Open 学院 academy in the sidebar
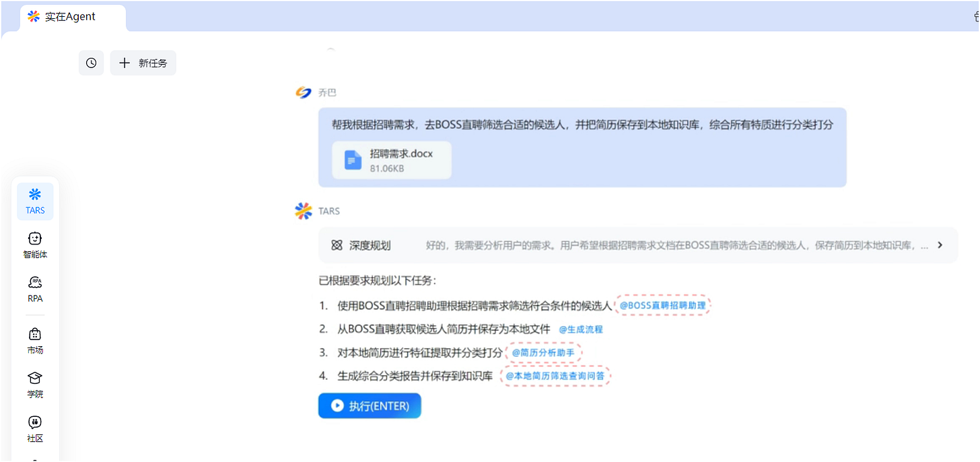The image size is (980, 462). (35, 385)
